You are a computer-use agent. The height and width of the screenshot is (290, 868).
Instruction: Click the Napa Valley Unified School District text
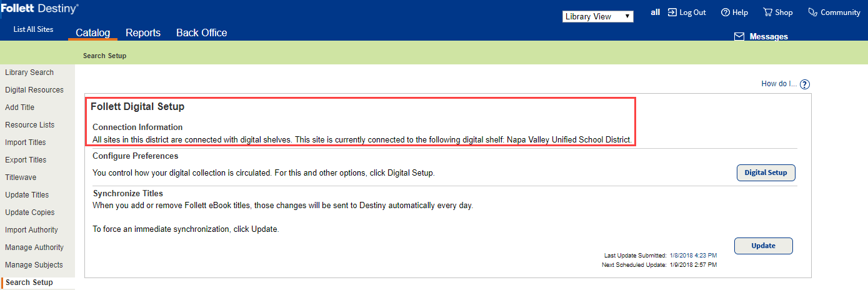[569, 139]
